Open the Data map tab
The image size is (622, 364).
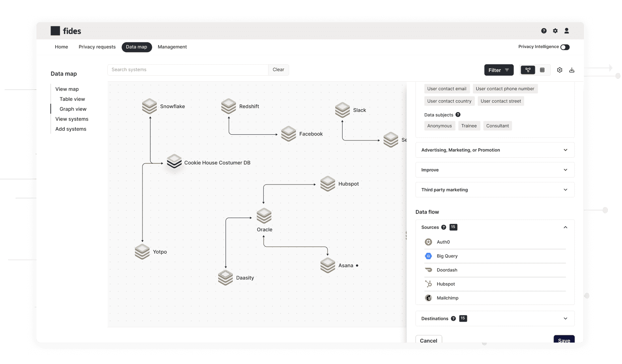click(136, 47)
